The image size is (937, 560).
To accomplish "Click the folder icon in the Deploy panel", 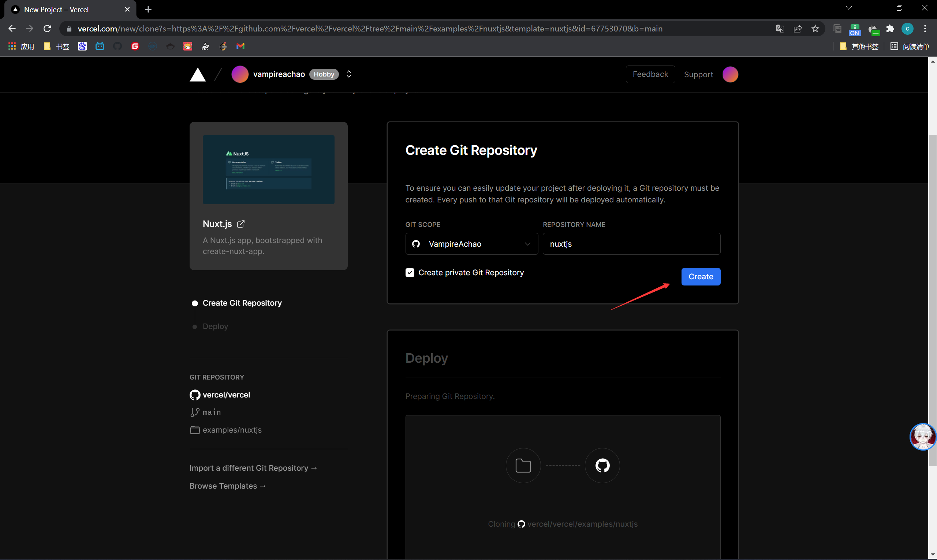I will 523,466.
